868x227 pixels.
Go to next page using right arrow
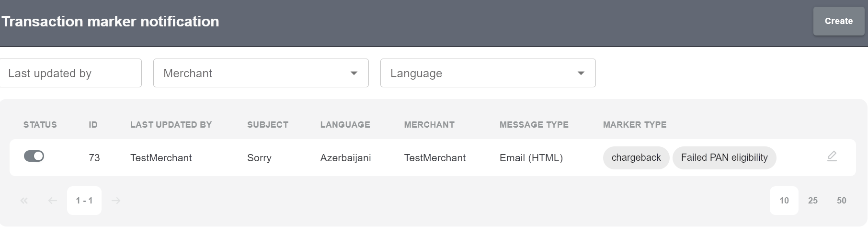(x=116, y=201)
